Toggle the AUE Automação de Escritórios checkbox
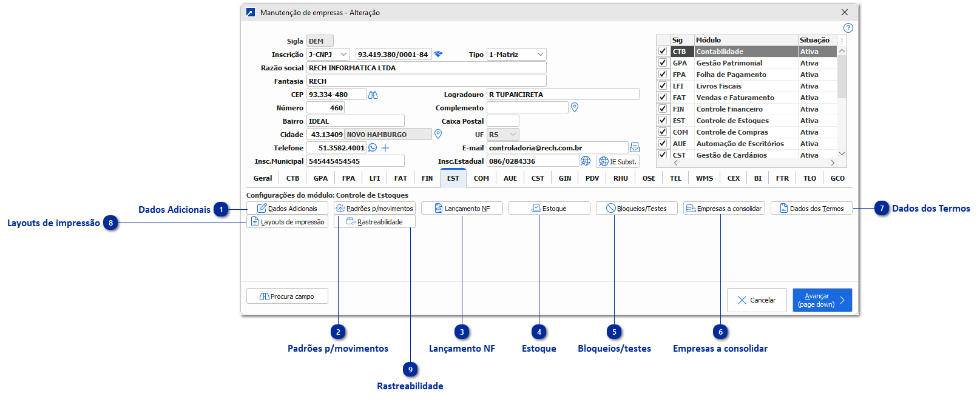The height and width of the screenshot is (402, 980). (x=663, y=144)
